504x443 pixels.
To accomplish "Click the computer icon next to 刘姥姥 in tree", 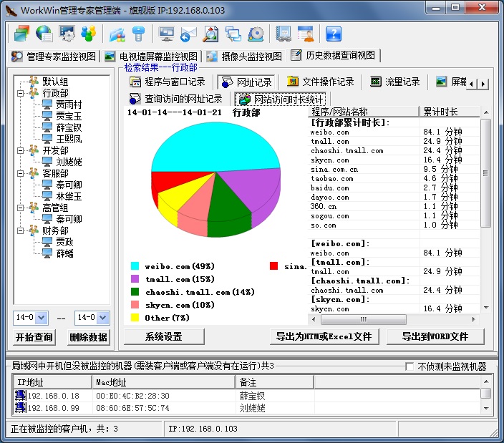I will 47,162.
